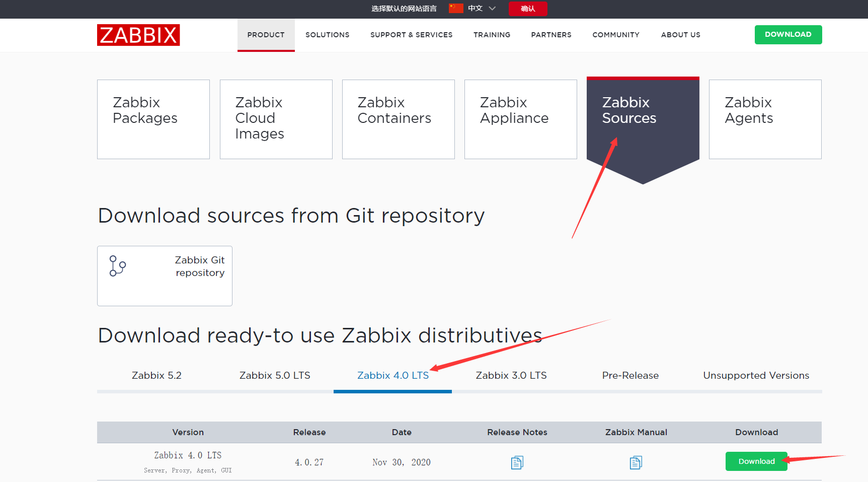Open the COMMUNITY menu
868x482 pixels.
click(x=616, y=35)
